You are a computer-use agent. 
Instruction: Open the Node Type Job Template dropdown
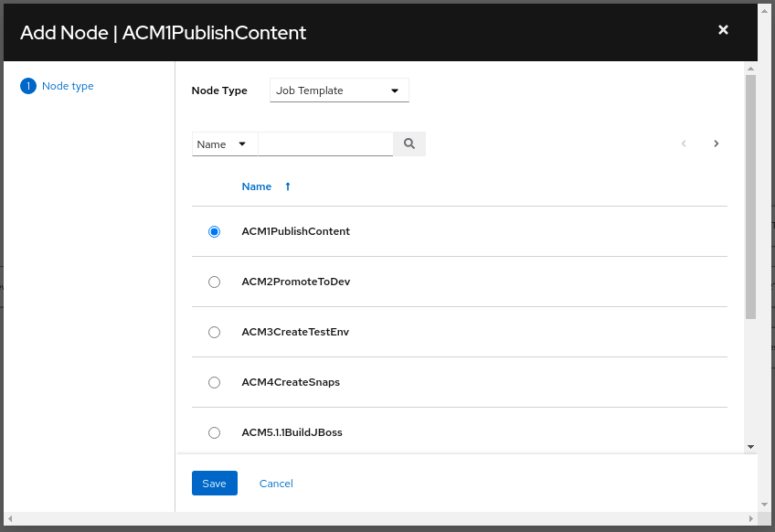339,90
